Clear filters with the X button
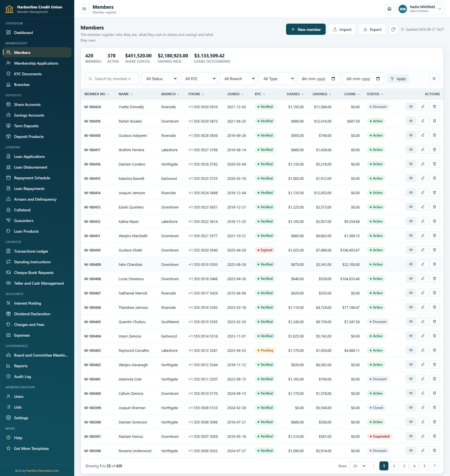 (434, 79)
